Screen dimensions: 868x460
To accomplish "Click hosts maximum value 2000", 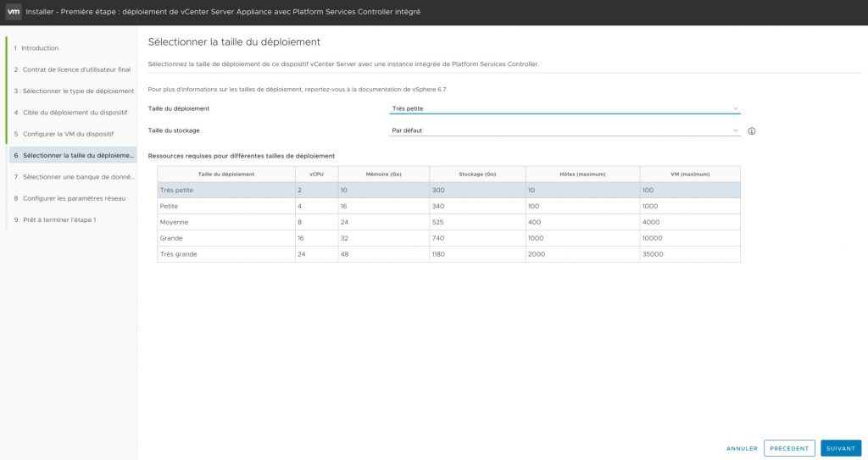I will [x=537, y=254].
